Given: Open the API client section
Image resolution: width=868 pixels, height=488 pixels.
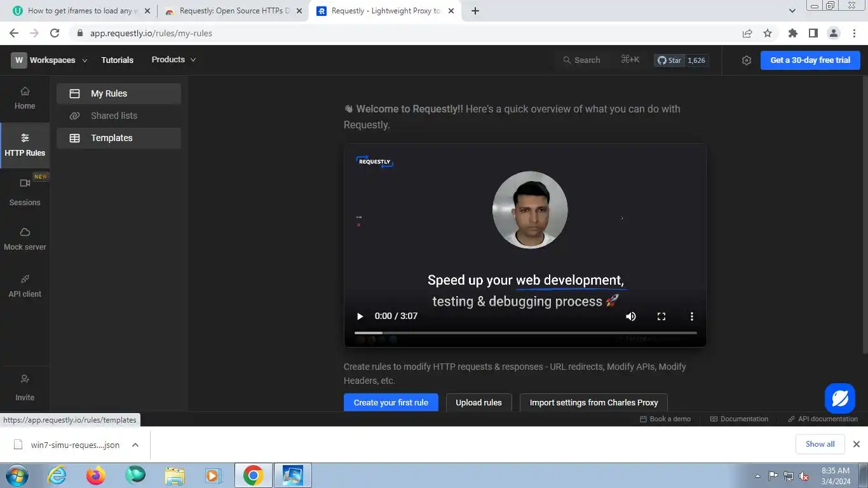Looking at the screenshot, I should click(25, 286).
